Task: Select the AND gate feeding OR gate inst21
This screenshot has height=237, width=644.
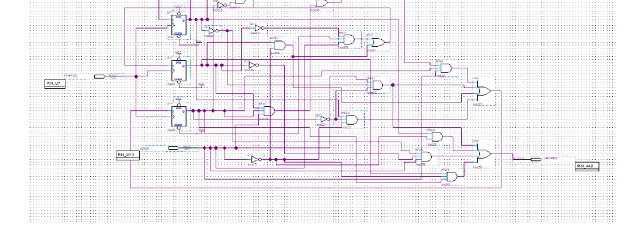Action: [x=349, y=40]
